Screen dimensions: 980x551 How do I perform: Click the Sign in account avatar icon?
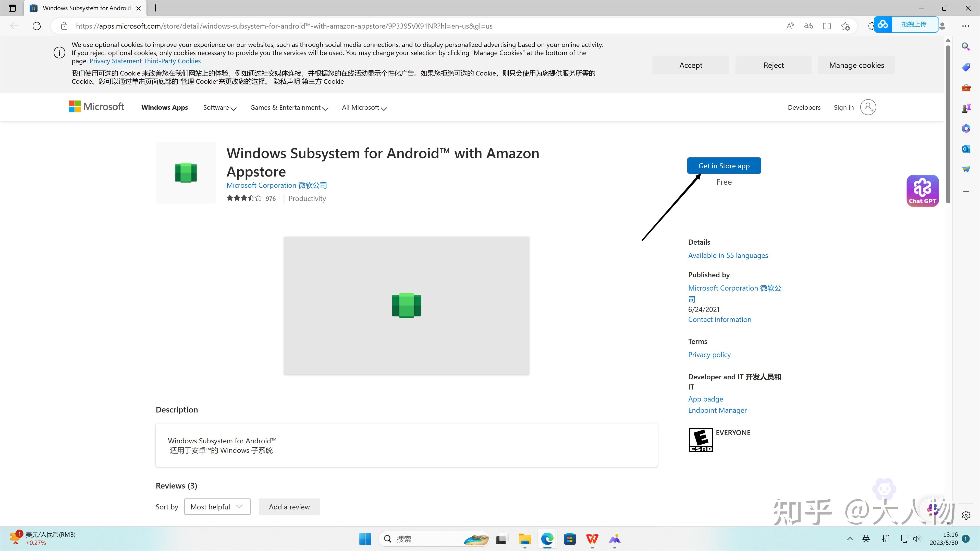868,107
